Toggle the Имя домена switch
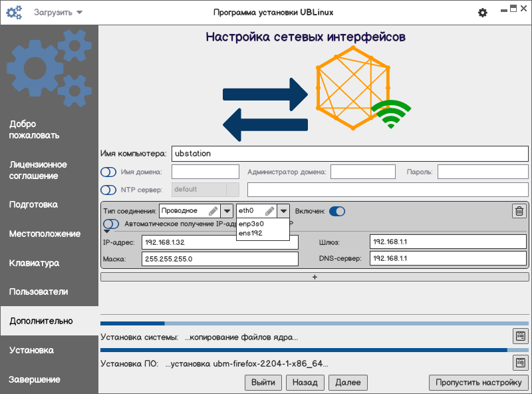The height and width of the screenshot is (394, 532). [x=108, y=172]
